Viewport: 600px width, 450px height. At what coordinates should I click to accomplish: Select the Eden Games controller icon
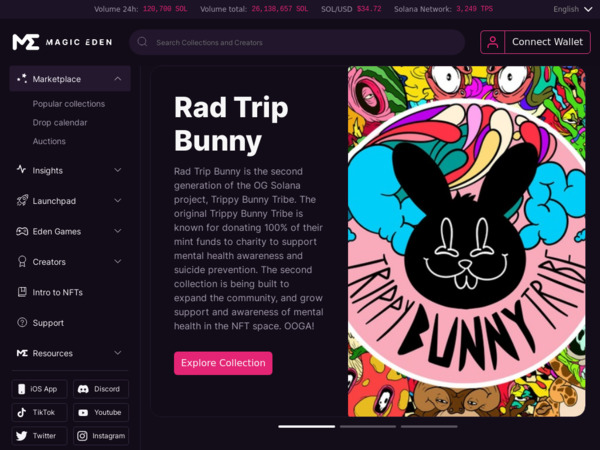[22, 231]
